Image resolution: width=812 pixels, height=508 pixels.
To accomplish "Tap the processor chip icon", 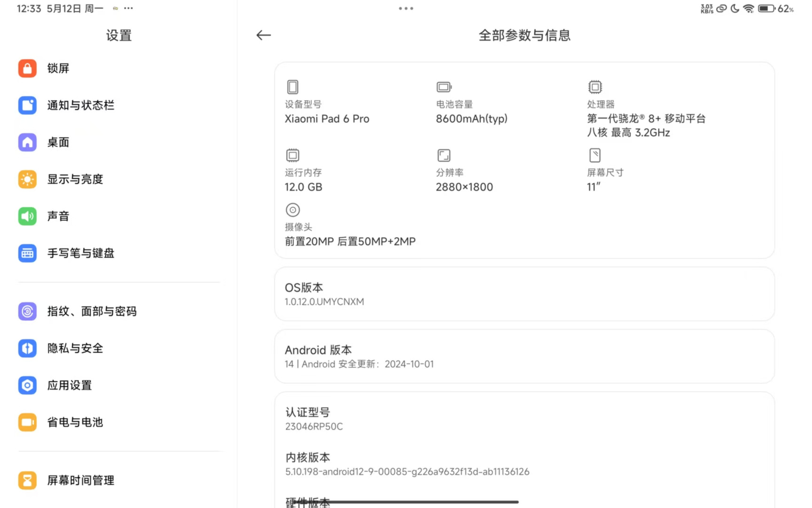I will tap(595, 87).
